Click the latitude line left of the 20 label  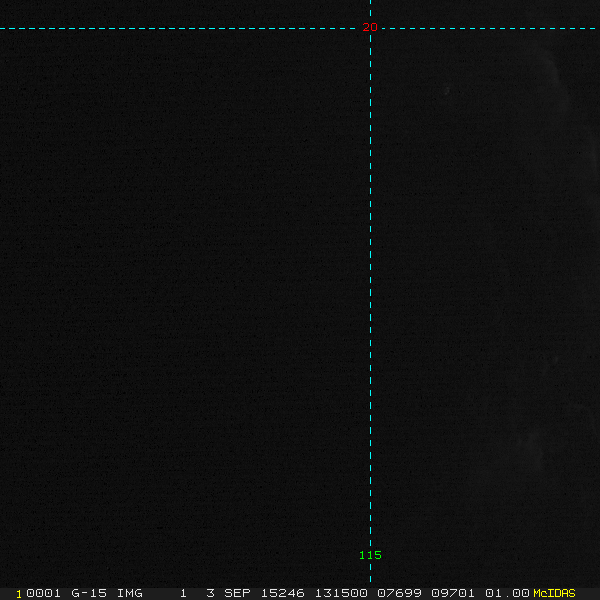click(x=179, y=28)
